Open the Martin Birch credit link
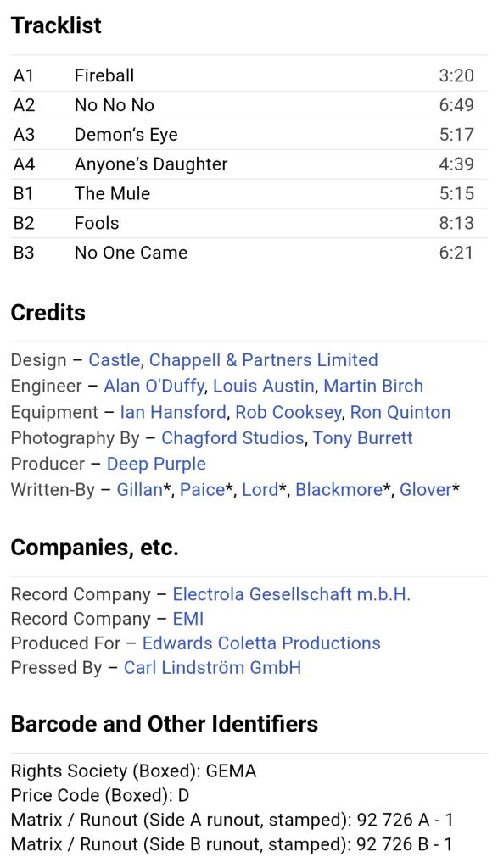 (372, 386)
